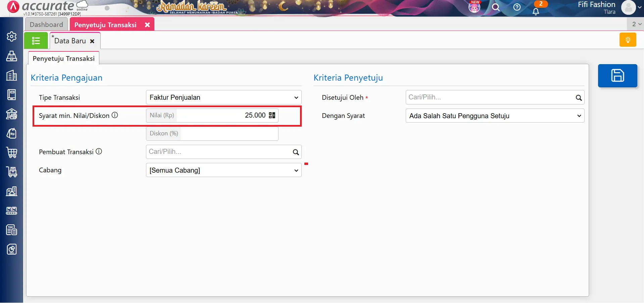Screen dimensions: 644x303
Task: Close the Data Baru tab
Action: point(92,41)
